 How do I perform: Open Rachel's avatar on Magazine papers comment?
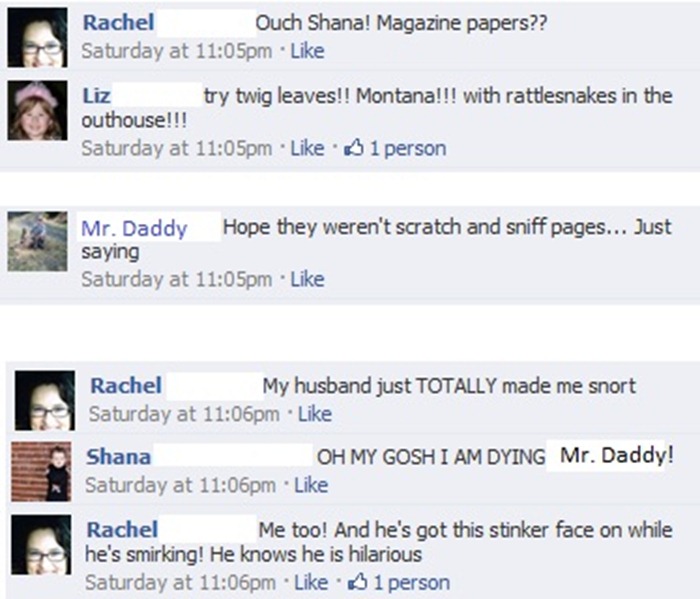[x=38, y=37]
